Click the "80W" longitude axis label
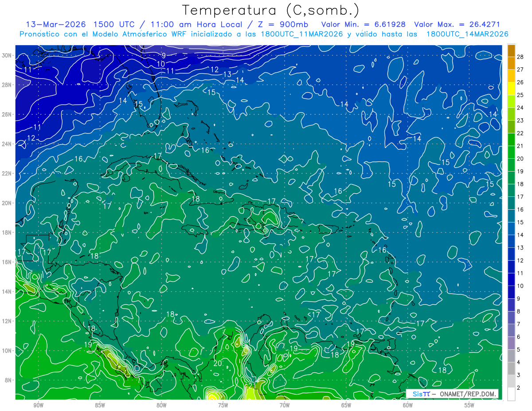The image size is (532, 411). click(x=162, y=405)
